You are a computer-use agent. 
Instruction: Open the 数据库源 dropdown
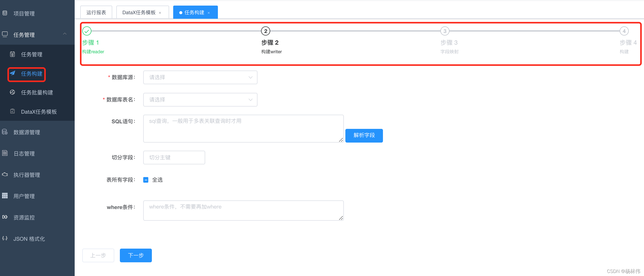200,77
